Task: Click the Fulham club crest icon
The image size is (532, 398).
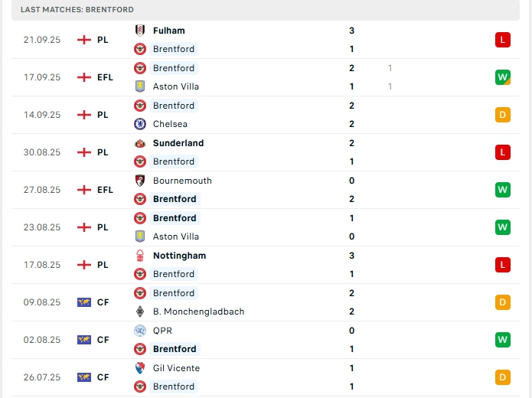Action: click(140, 31)
